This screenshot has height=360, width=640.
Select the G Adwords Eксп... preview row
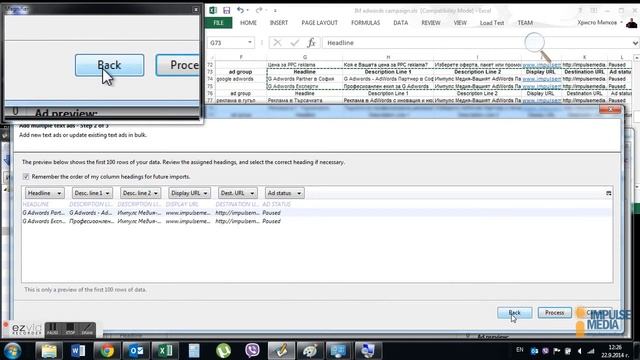coord(317,221)
